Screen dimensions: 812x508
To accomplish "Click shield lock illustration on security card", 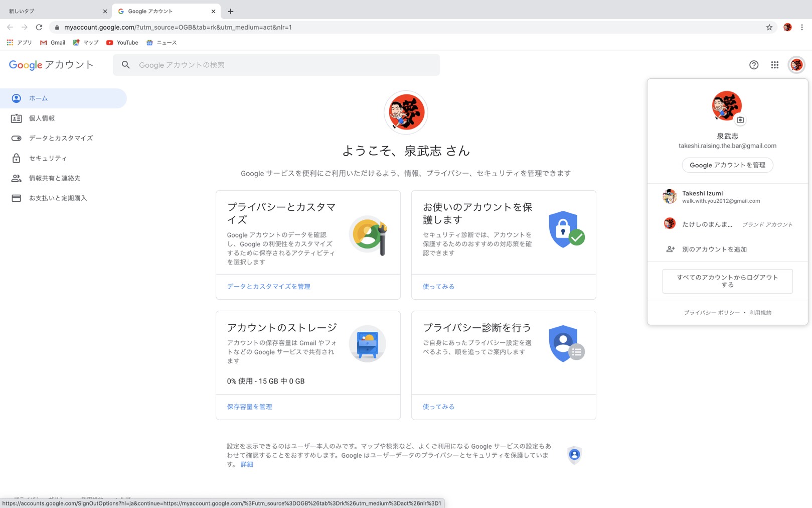I will pos(566,229).
